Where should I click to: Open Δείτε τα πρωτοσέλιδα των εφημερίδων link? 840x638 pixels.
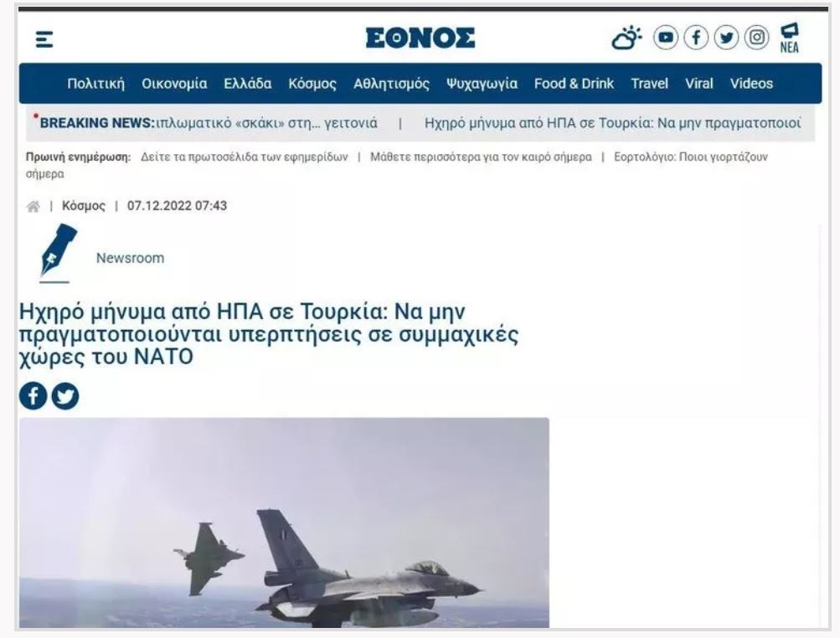point(245,157)
